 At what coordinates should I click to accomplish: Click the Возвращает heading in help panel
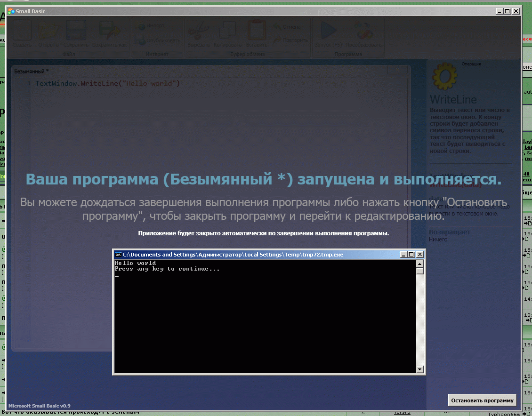pyautogui.click(x=450, y=232)
